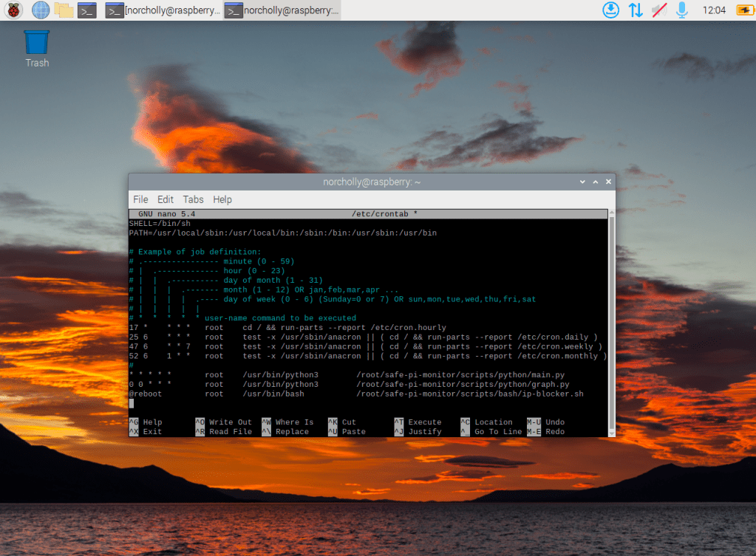This screenshot has width=756, height=556.
Task: Unmute the speaker volume icon
Action: pyautogui.click(x=658, y=10)
